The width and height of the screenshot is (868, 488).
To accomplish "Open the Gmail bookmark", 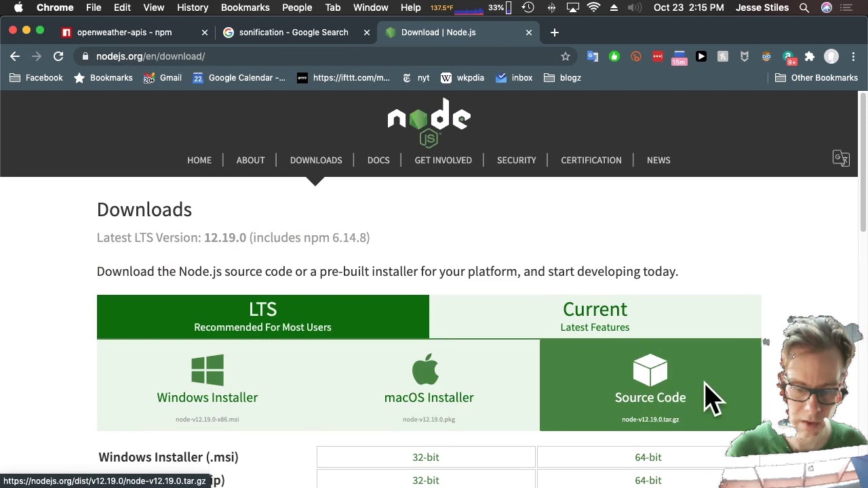I will pos(163,77).
